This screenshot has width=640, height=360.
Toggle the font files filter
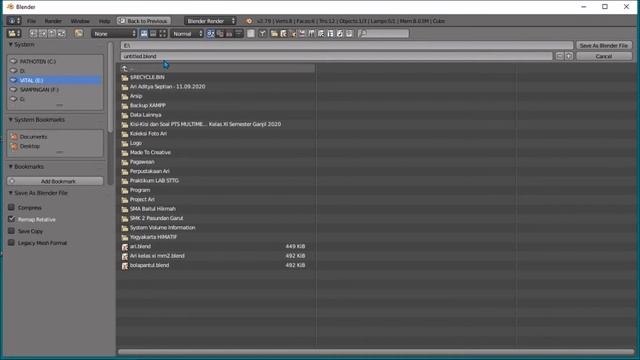point(331,33)
